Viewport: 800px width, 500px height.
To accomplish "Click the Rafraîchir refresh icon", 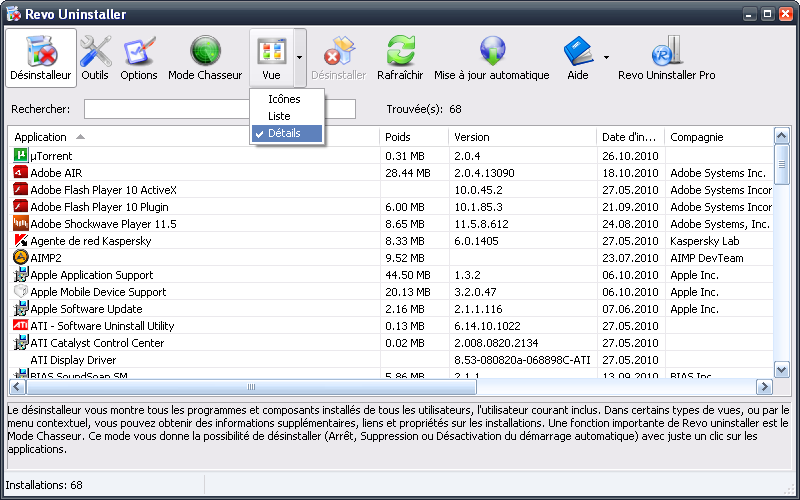I will 401,51.
